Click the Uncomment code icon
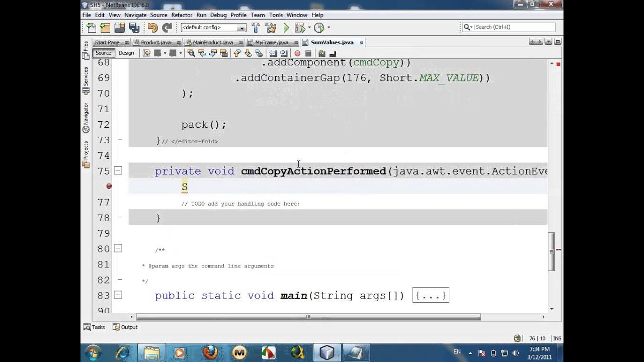This screenshot has height=362, width=644. [333, 53]
